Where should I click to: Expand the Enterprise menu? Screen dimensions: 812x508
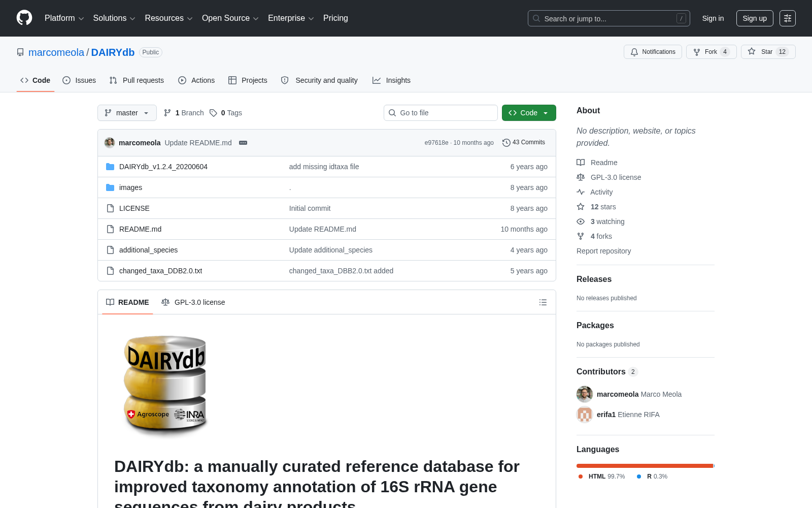pos(291,18)
